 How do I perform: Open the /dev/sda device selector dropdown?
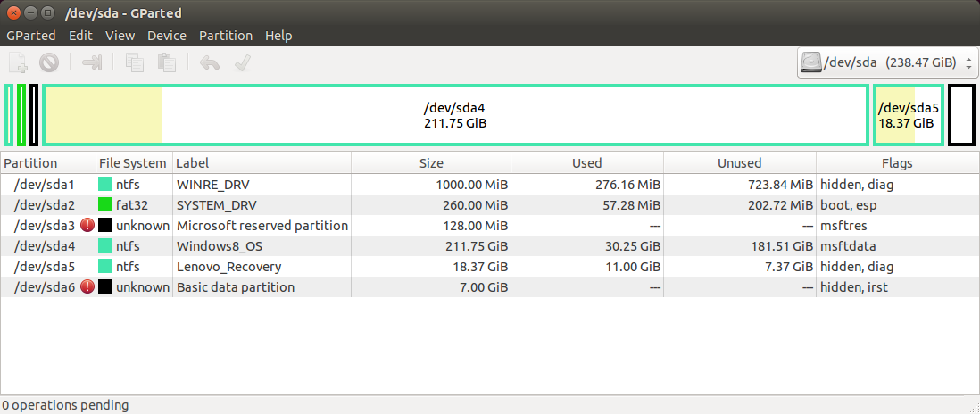(886, 63)
